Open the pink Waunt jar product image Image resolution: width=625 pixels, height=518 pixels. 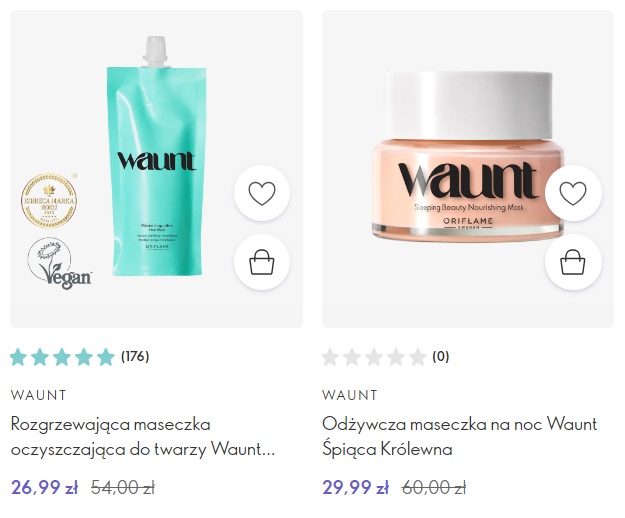click(x=468, y=156)
